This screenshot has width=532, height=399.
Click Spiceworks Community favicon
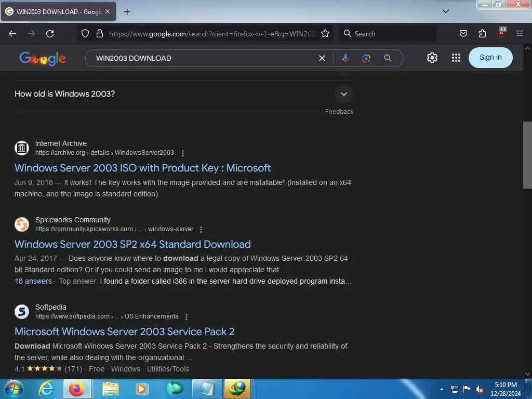(x=22, y=224)
